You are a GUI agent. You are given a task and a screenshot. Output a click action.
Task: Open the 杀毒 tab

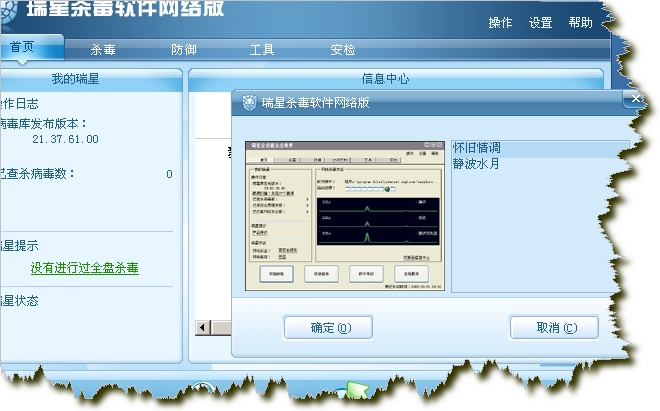[x=103, y=50]
